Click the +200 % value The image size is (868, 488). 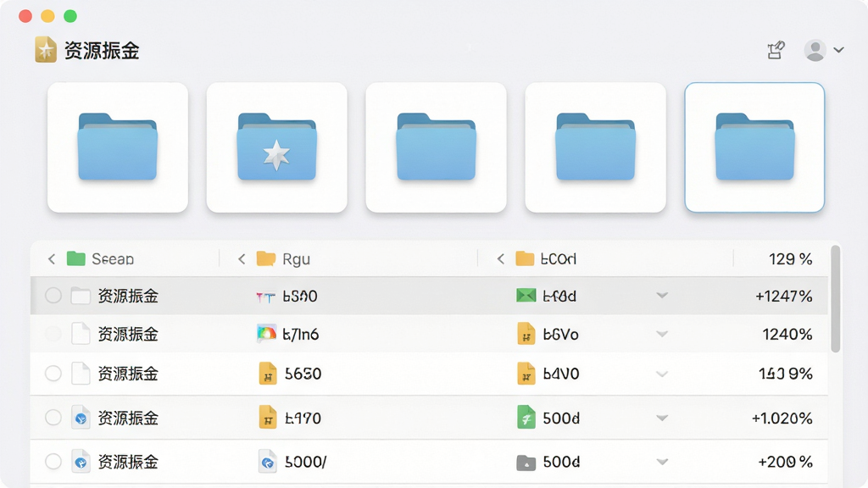(785, 462)
